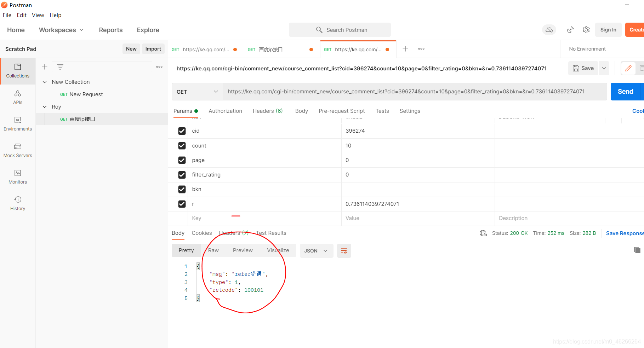Image resolution: width=644 pixels, height=348 pixels.
Task: Collapse the Roy collection
Action: click(x=45, y=107)
